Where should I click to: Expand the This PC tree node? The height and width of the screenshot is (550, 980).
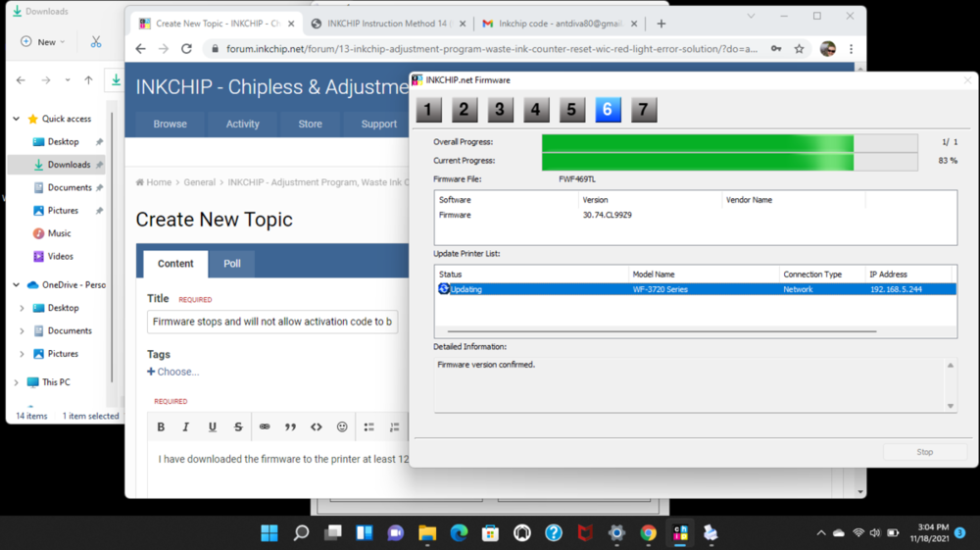pos(17,382)
